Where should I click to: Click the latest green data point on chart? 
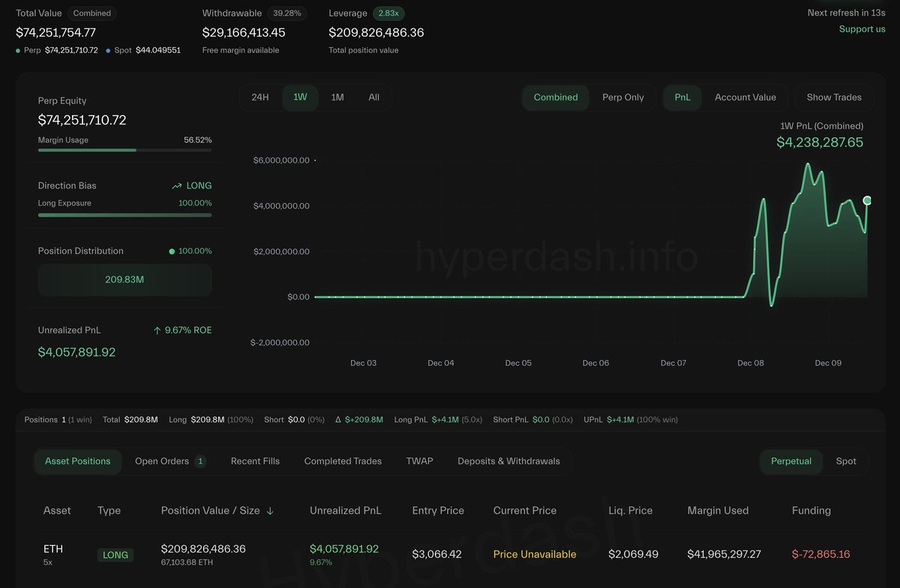(867, 201)
